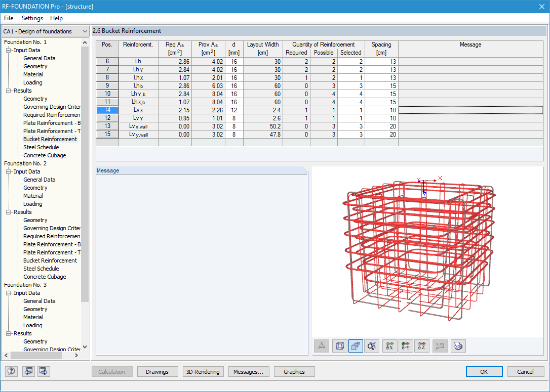This screenshot has width=550, height=392.
Task: Open the Settings menu
Action: click(32, 18)
